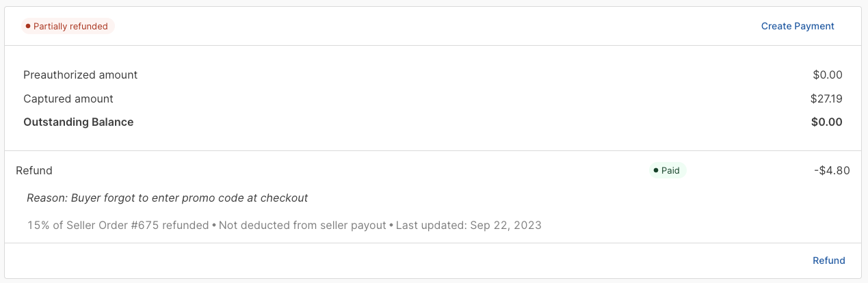This screenshot has height=283, width=868.
Task: Click the dot icon inside the Paid badge
Action: 656,170
